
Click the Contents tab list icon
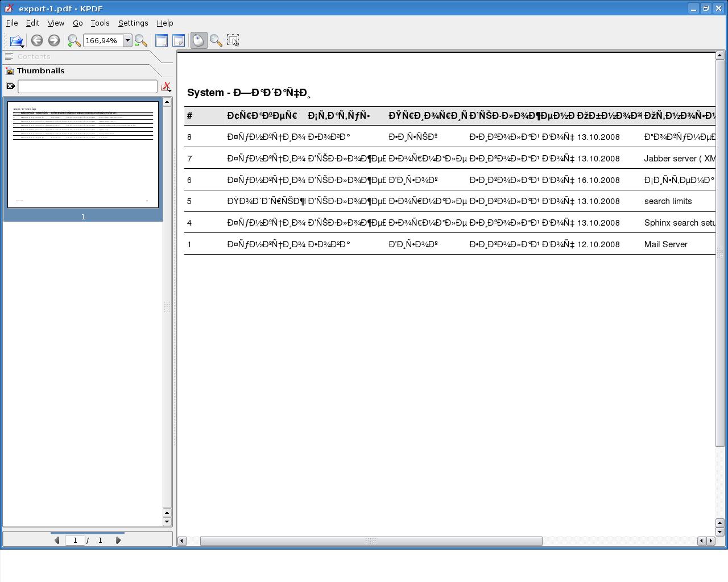9,56
